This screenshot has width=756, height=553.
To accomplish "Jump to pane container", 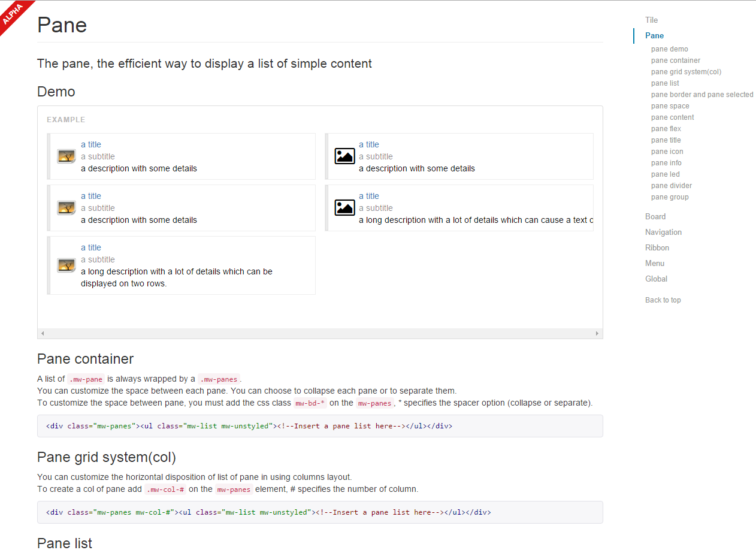I will pyautogui.click(x=676, y=61).
